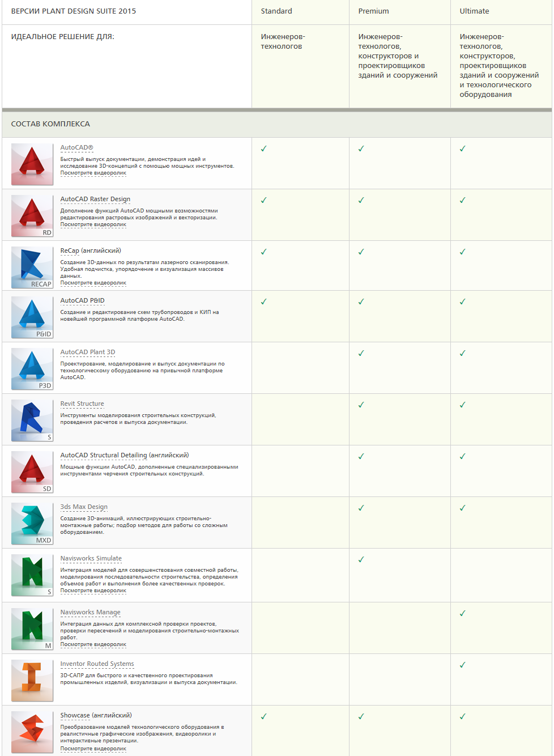Watch the video for AutoCAD Raster Design
The width and height of the screenshot is (554, 756).
(93, 224)
